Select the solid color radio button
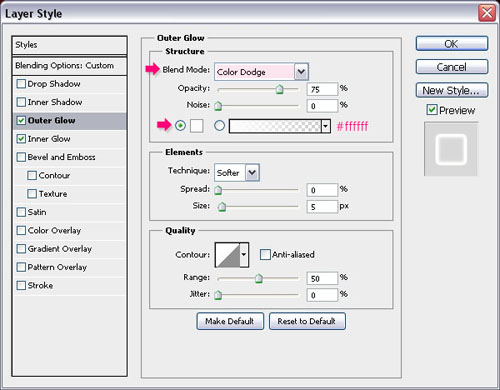This screenshot has height=390, width=500. 180,125
